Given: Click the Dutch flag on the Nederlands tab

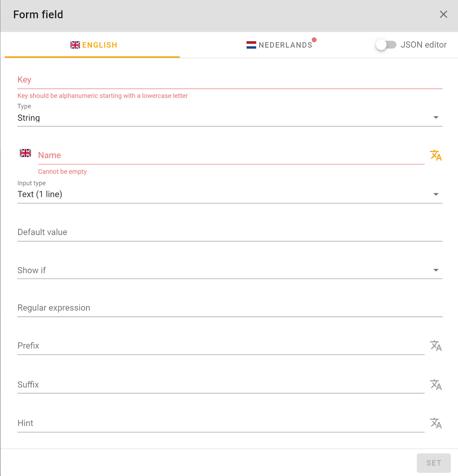Looking at the screenshot, I should 251,45.
